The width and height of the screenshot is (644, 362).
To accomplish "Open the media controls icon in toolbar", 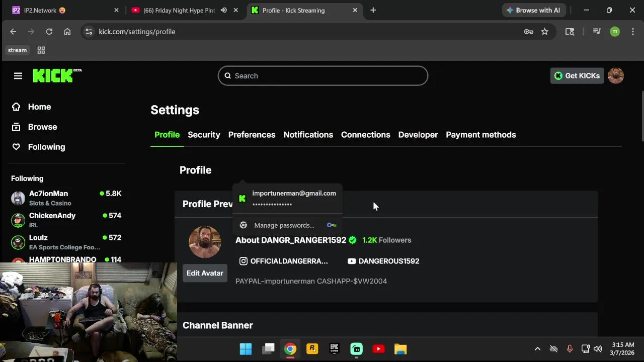I will point(597,32).
